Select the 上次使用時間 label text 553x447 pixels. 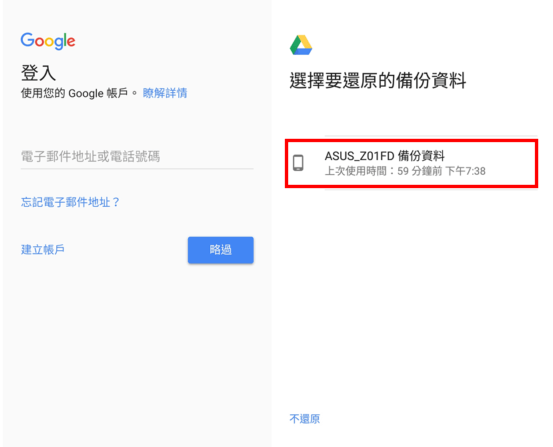tap(356, 171)
